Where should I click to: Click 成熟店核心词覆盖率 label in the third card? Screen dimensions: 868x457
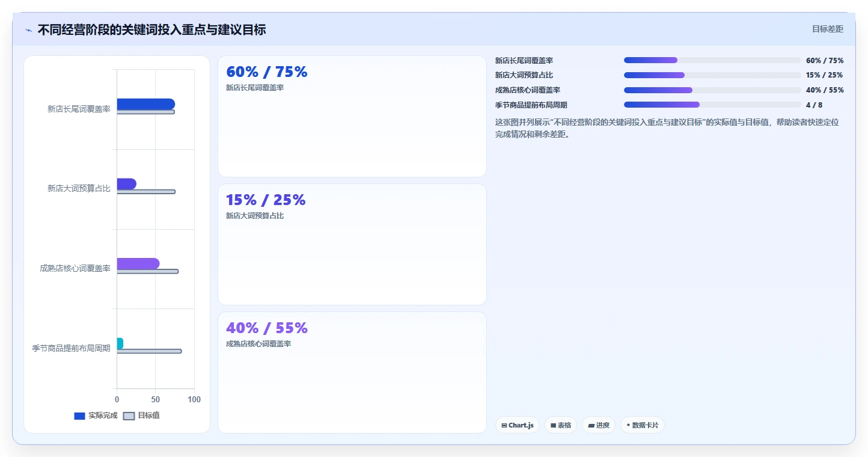tap(258, 344)
